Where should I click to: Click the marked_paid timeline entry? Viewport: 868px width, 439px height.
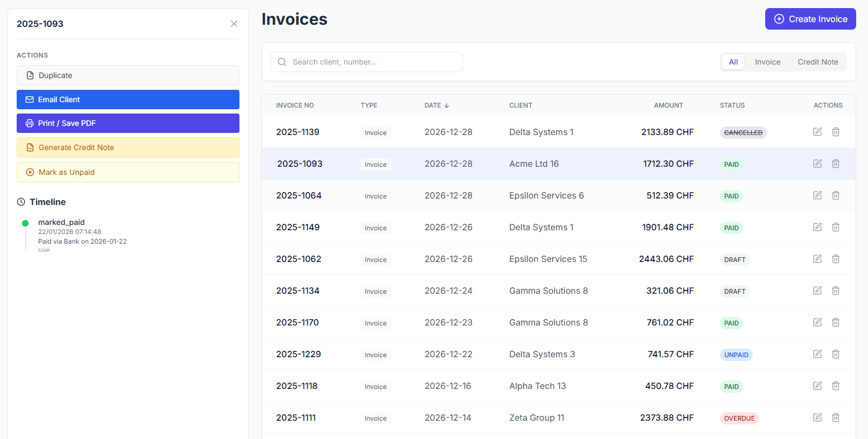pos(61,222)
